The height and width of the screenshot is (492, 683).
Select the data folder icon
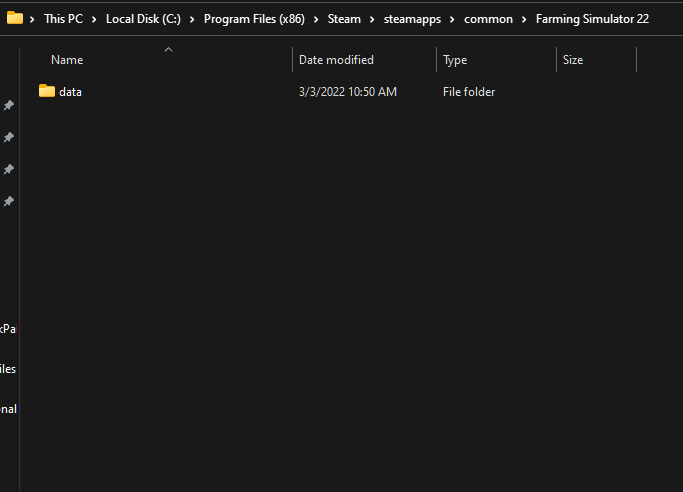47,91
